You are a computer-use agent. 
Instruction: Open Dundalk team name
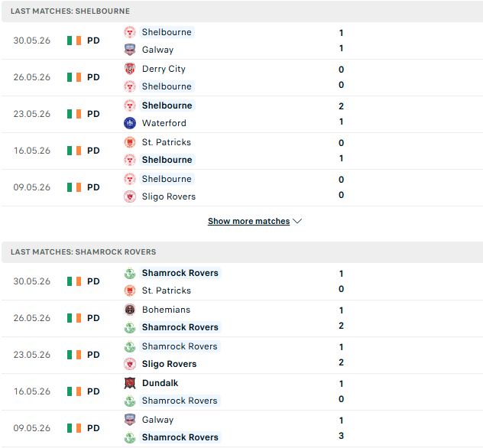[160, 383]
